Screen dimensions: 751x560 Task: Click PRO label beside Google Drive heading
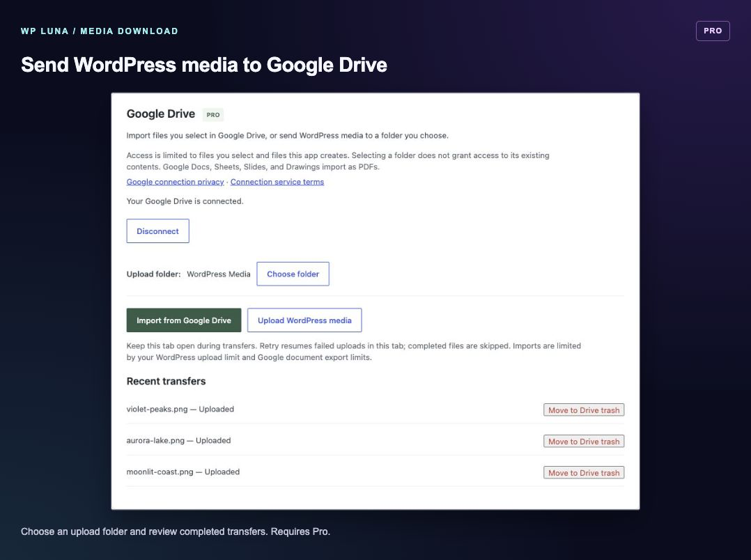(213, 115)
